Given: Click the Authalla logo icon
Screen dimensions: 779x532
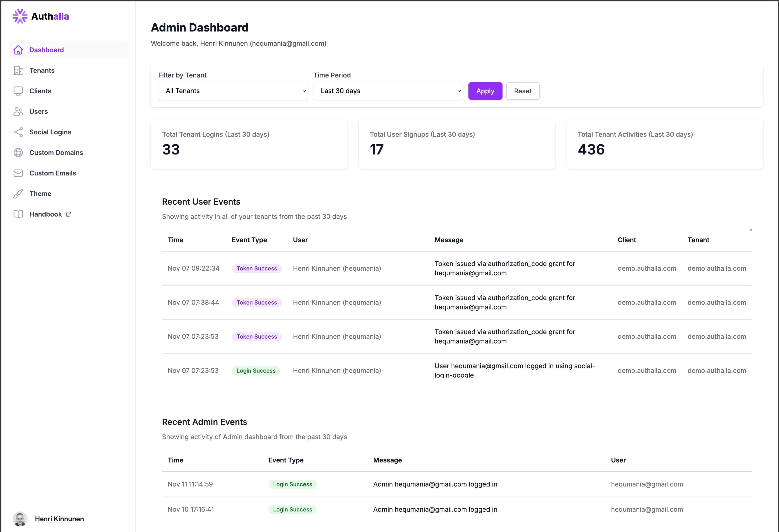Looking at the screenshot, I should [20, 16].
